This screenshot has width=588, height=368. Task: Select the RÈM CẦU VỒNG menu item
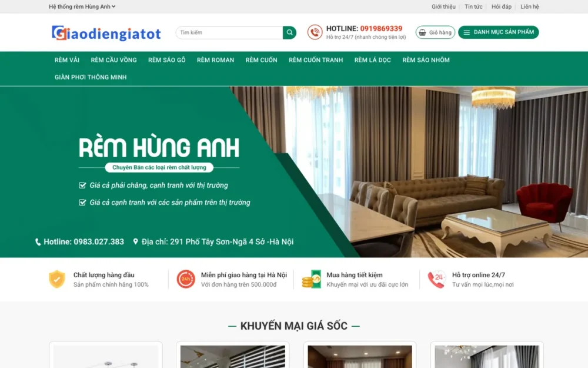tap(113, 60)
